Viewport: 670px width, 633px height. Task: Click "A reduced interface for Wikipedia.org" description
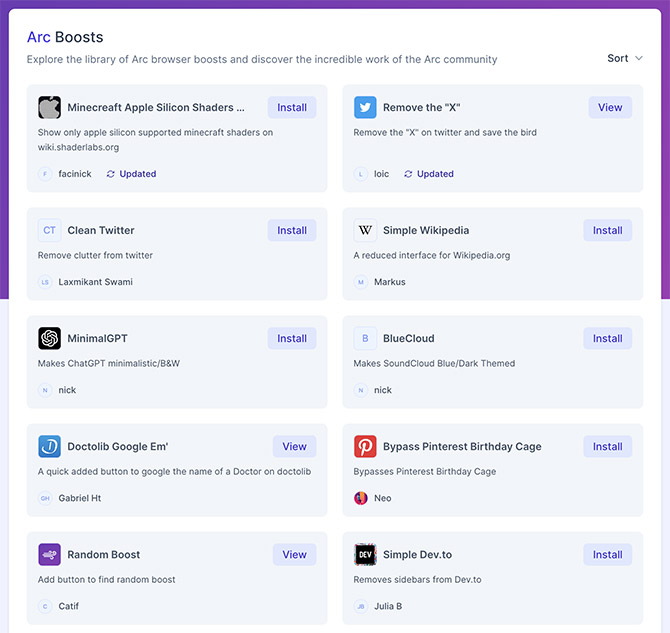432,256
